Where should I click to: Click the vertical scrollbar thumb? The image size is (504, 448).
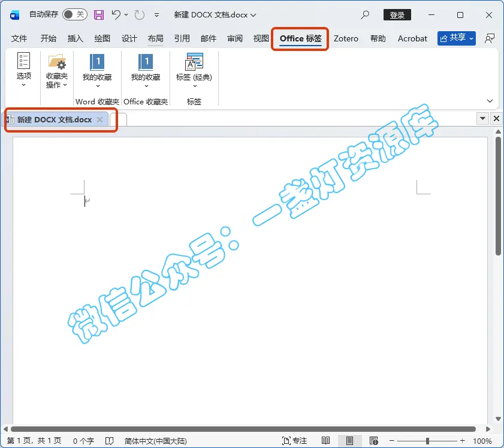(498, 196)
